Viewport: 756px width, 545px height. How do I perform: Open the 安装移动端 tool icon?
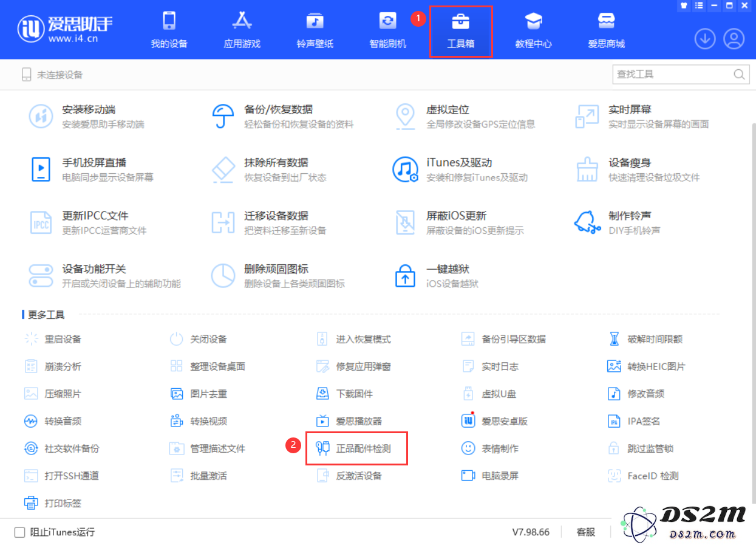[41, 116]
